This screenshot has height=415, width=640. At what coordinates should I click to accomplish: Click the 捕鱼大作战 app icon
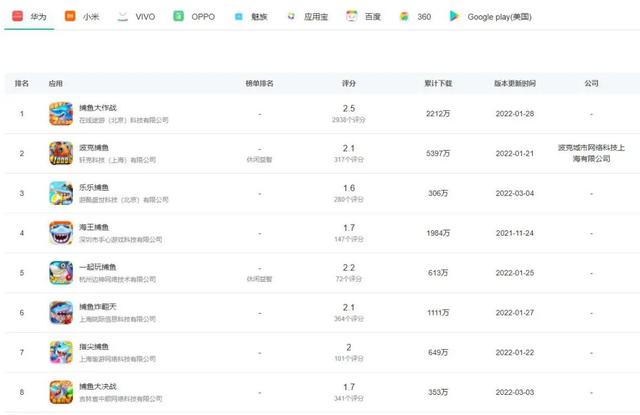click(x=61, y=113)
